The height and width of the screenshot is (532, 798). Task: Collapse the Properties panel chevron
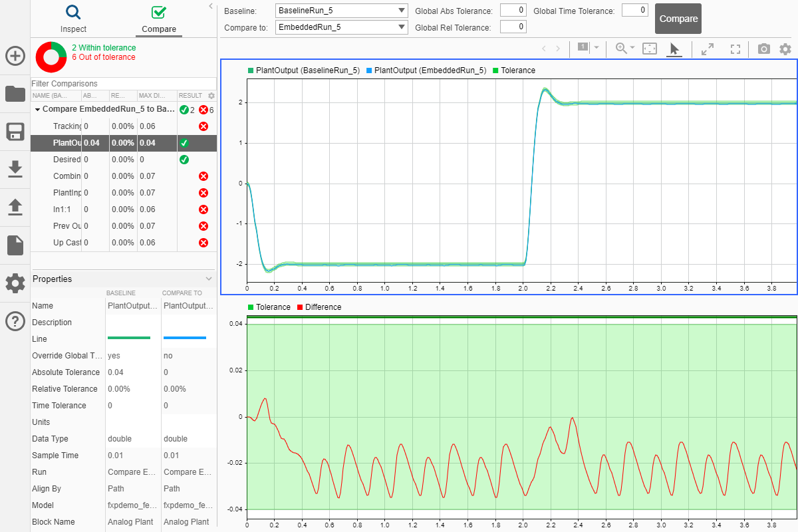coord(209,279)
